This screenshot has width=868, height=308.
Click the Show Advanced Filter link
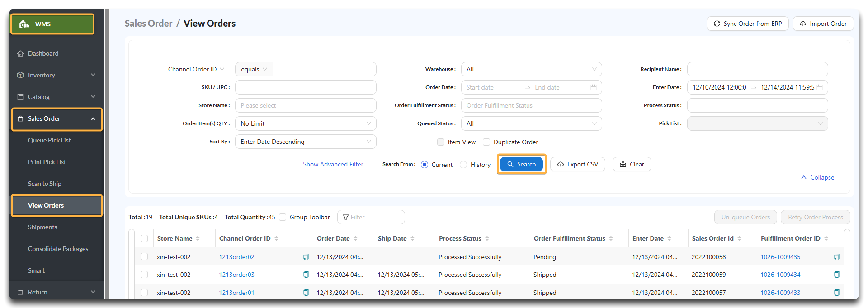click(x=333, y=164)
